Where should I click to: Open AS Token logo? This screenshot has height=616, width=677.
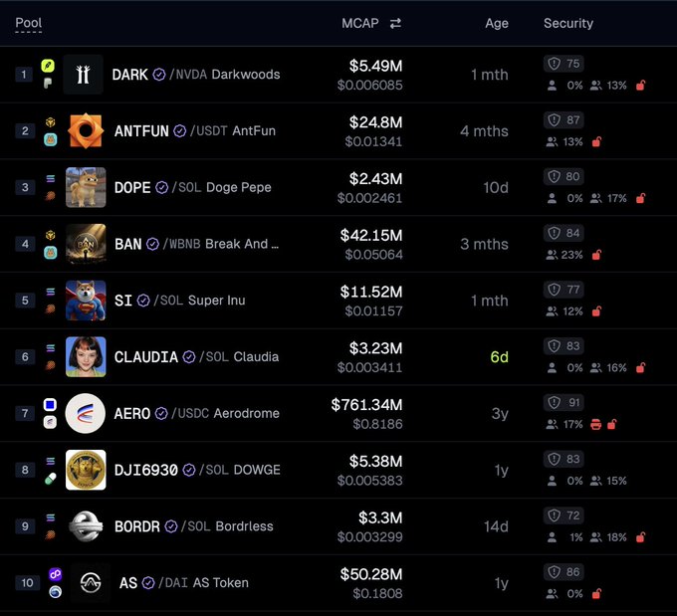coord(91,583)
